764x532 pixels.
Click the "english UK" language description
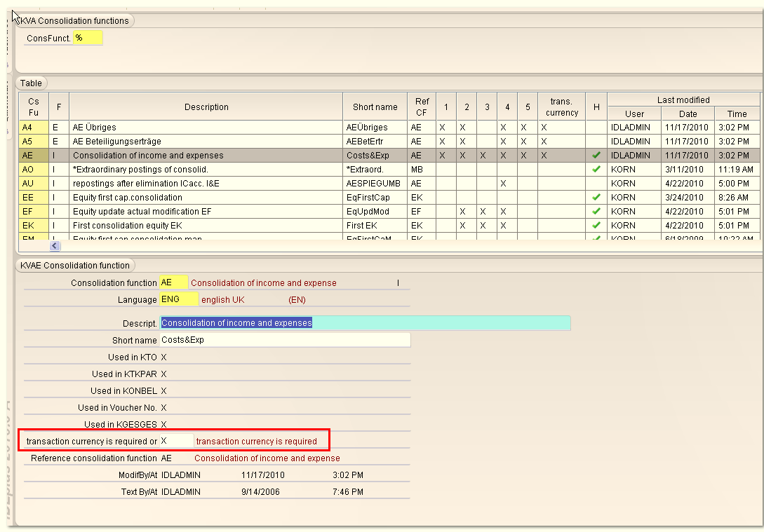223,300
